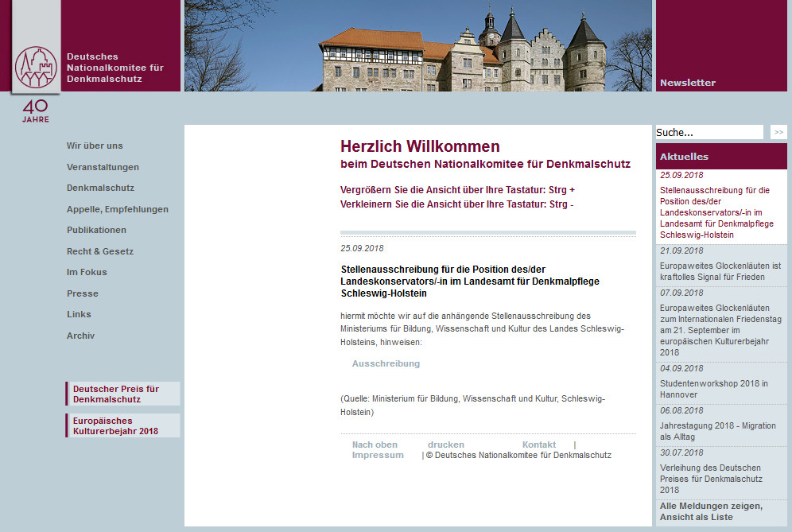Open the Ausschreibung attachment link
The height and width of the screenshot is (532, 792).
tap(386, 363)
